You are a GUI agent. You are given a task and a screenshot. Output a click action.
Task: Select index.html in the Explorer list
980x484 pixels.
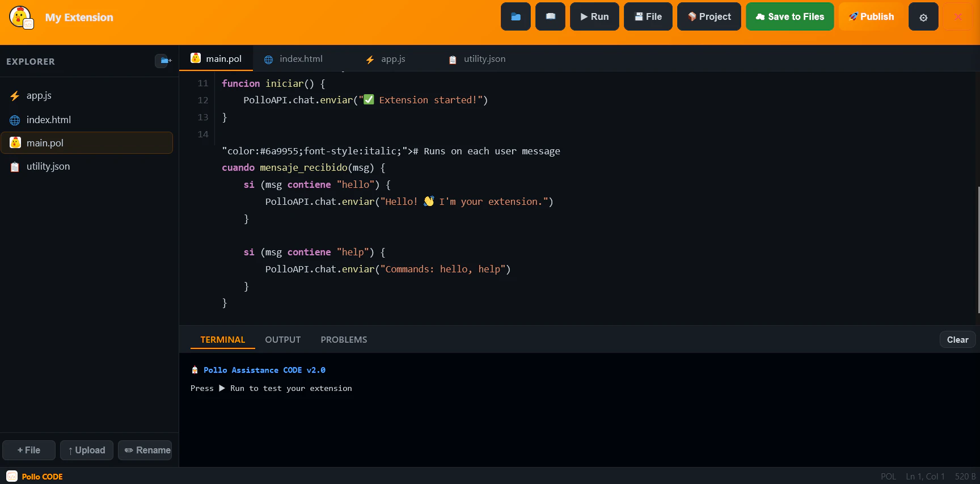87,120
